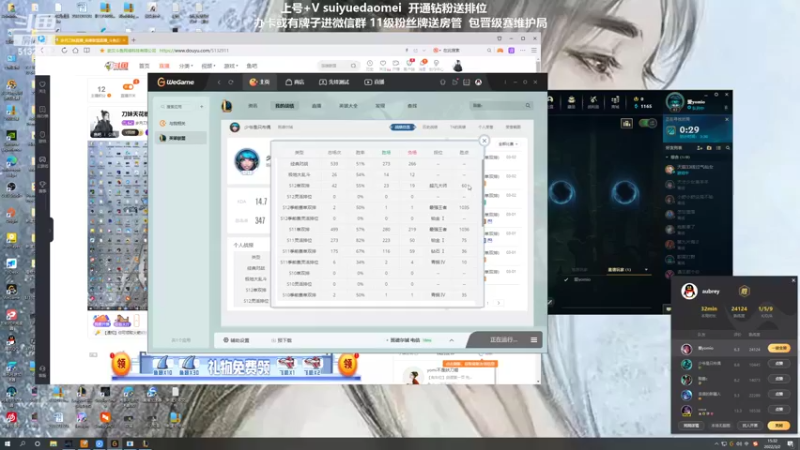Viewport: 800px width, 450px height.
Task: Search LoL friend list magnifier icon
Action: [728, 148]
